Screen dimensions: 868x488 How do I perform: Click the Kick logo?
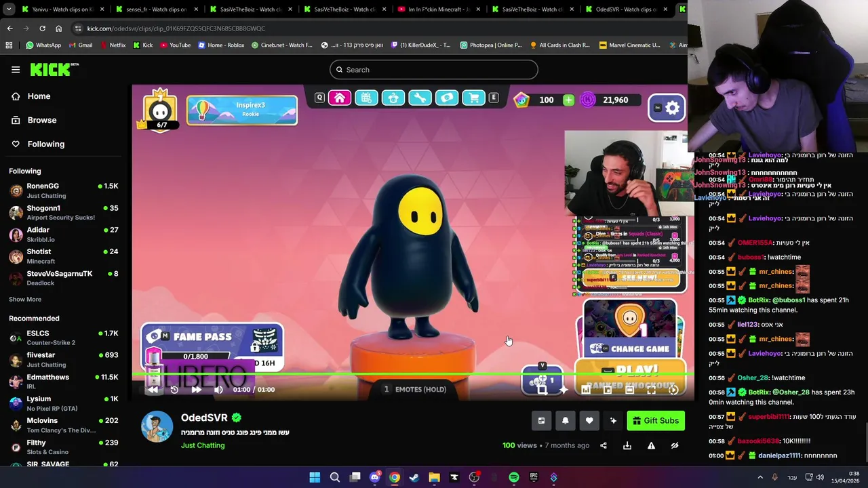[x=54, y=69]
